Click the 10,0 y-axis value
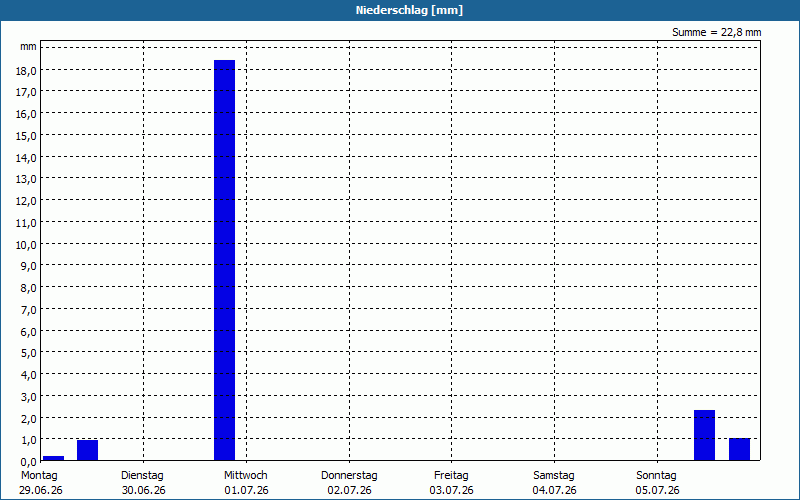Screen dimensions: 800x500 pyautogui.click(x=26, y=244)
